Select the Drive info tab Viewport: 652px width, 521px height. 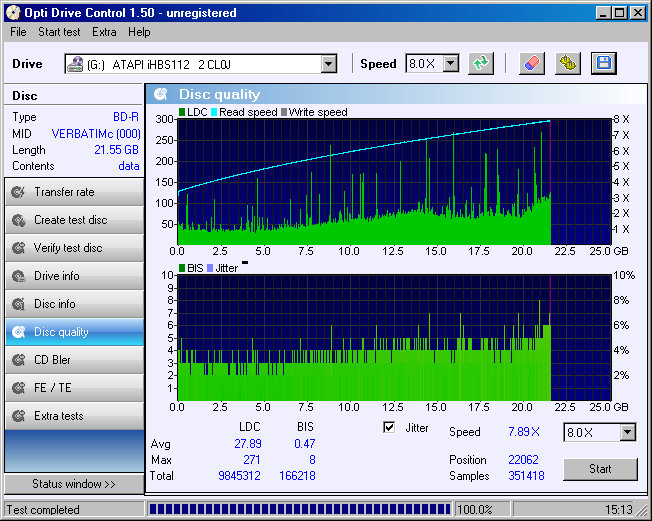click(x=74, y=276)
